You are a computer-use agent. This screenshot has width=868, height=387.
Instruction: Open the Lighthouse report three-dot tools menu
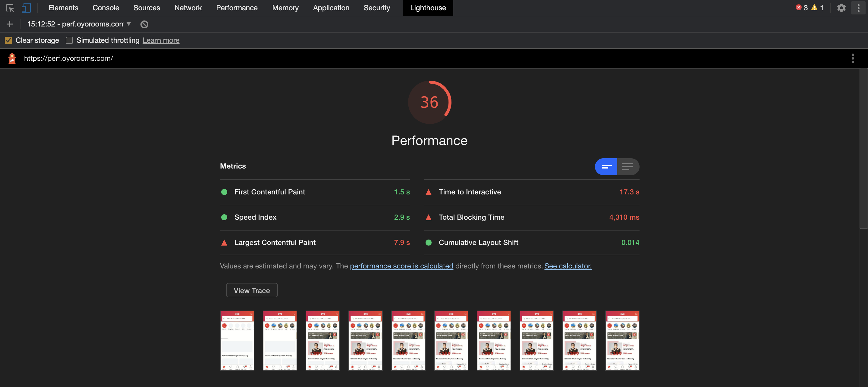coord(853,58)
